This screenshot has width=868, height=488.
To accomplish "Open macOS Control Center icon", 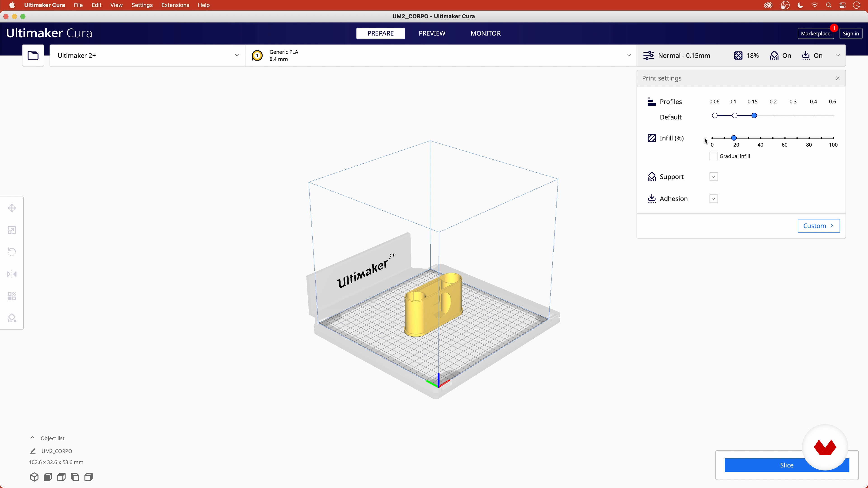I will pyautogui.click(x=842, y=5).
